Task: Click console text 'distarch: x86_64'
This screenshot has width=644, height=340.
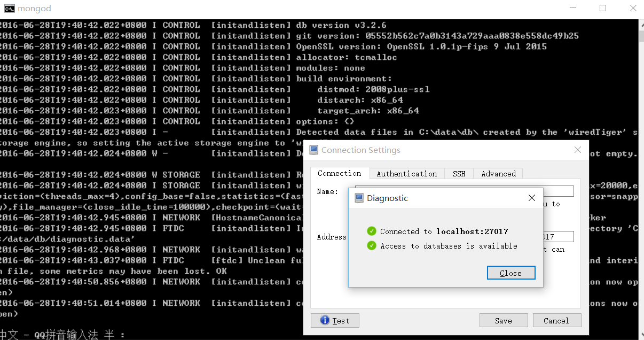Action: [360, 100]
